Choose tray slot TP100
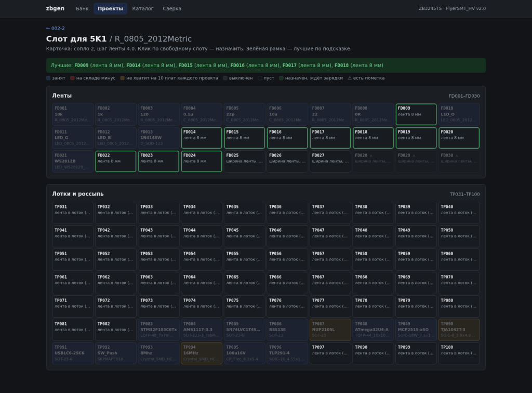This screenshot has height=393, width=532. click(x=459, y=353)
